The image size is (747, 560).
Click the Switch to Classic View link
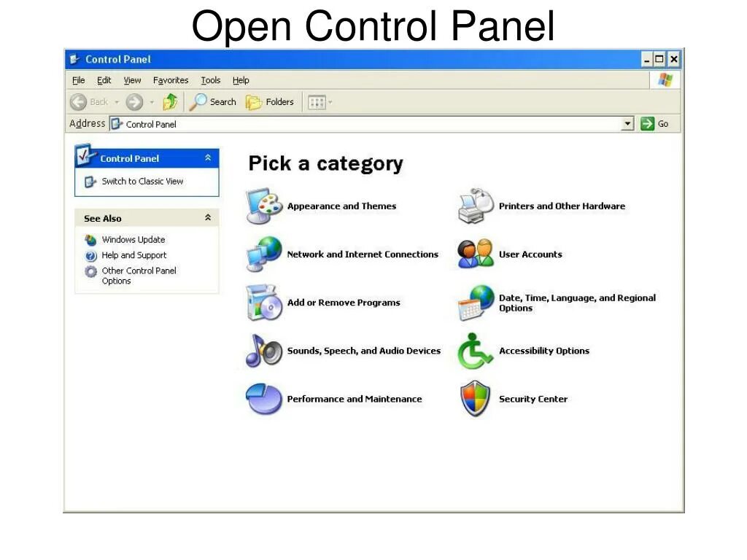point(142,182)
